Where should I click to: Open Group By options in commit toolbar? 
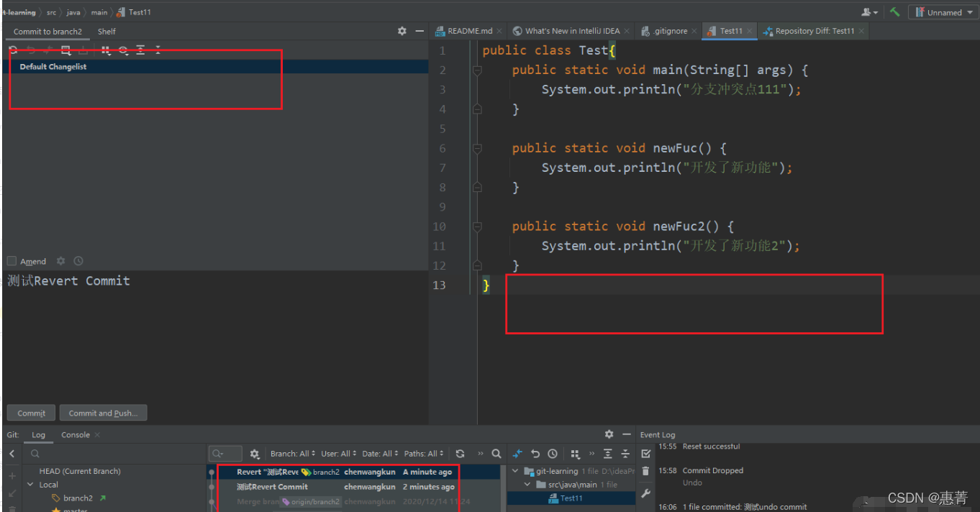point(106,50)
